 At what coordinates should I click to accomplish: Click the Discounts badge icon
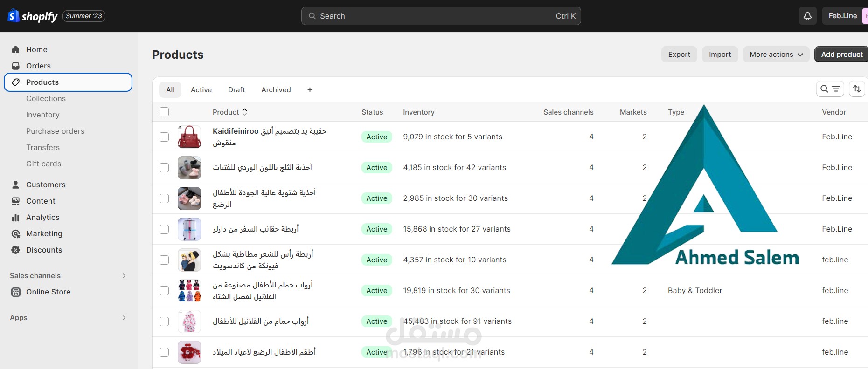pyautogui.click(x=16, y=250)
